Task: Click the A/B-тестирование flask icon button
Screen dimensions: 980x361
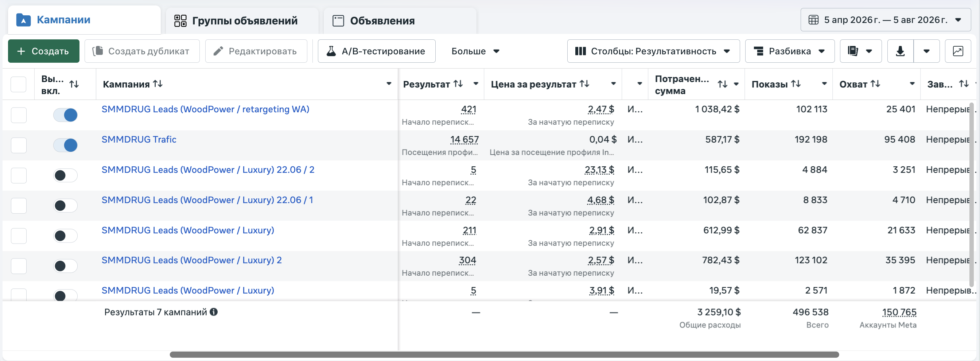Action: (377, 51)
